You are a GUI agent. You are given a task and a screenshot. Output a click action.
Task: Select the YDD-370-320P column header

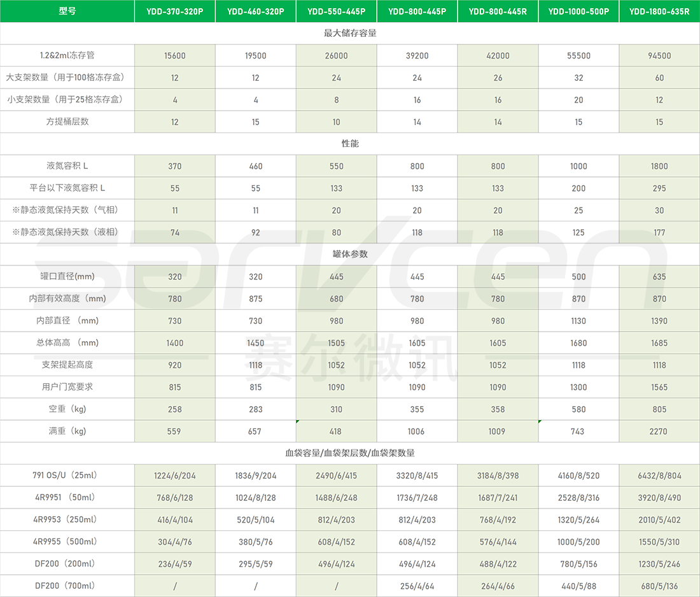coord(174,11)
